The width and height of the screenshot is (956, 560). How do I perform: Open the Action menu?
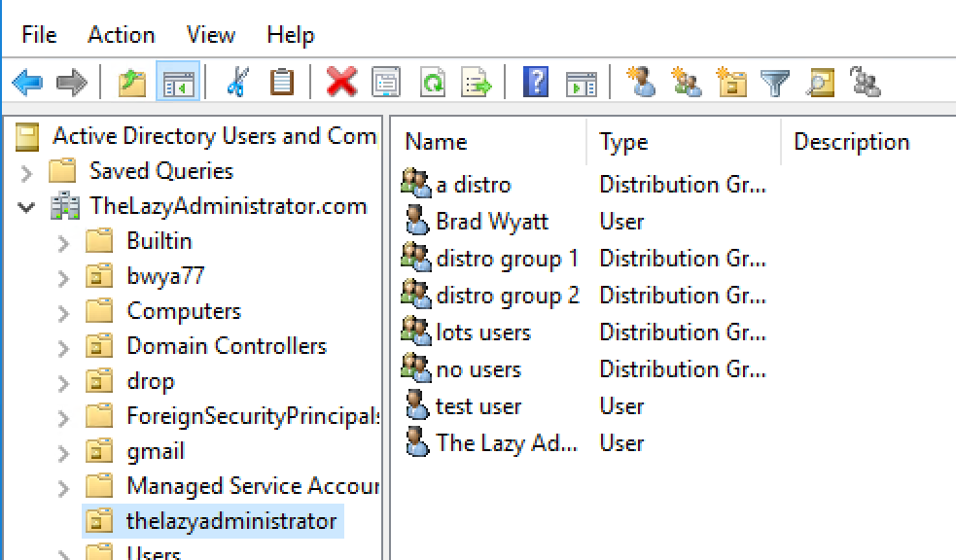(122, 35)
